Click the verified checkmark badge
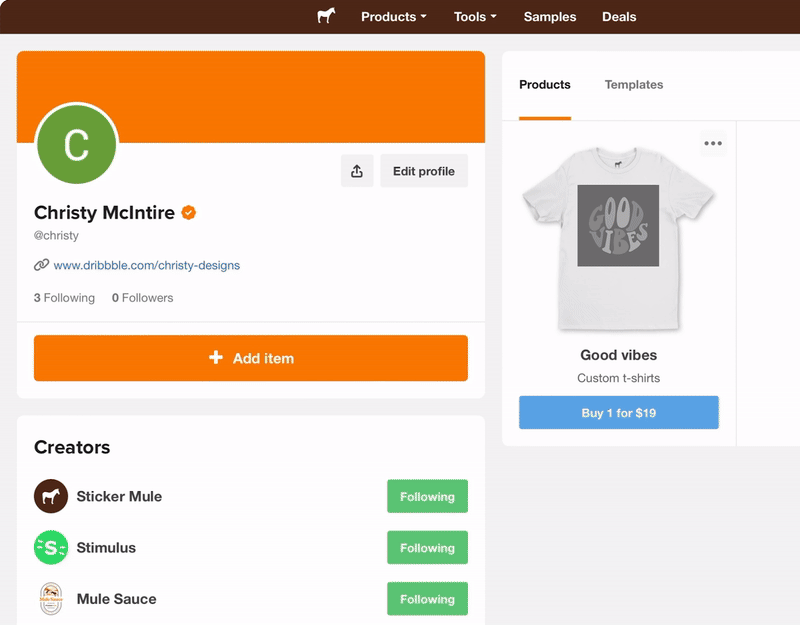 click(188, 212)
